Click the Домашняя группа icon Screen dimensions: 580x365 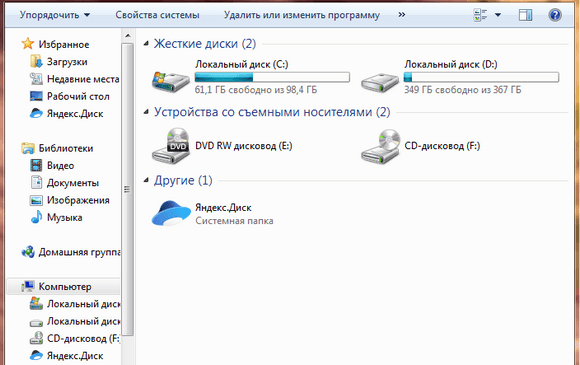tap(28, 252)
